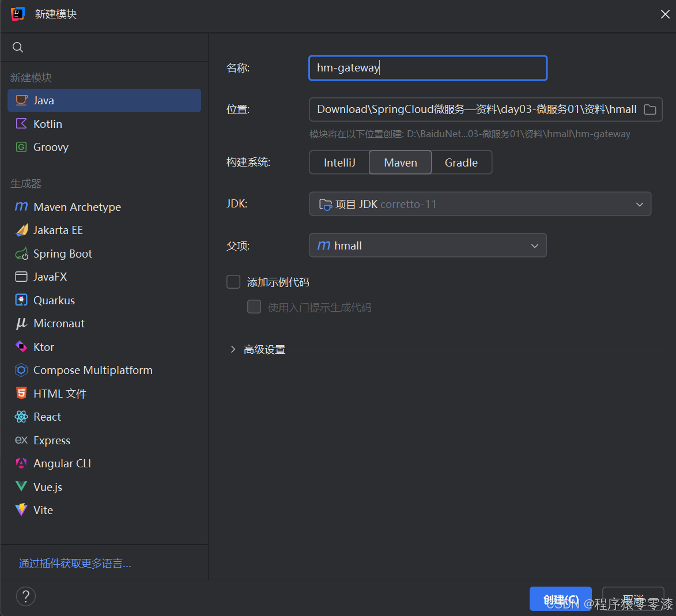The height and width of the screenshot is (616, 676).
Task: Select the Micronaut label
Action: click(x=59, y=323)
